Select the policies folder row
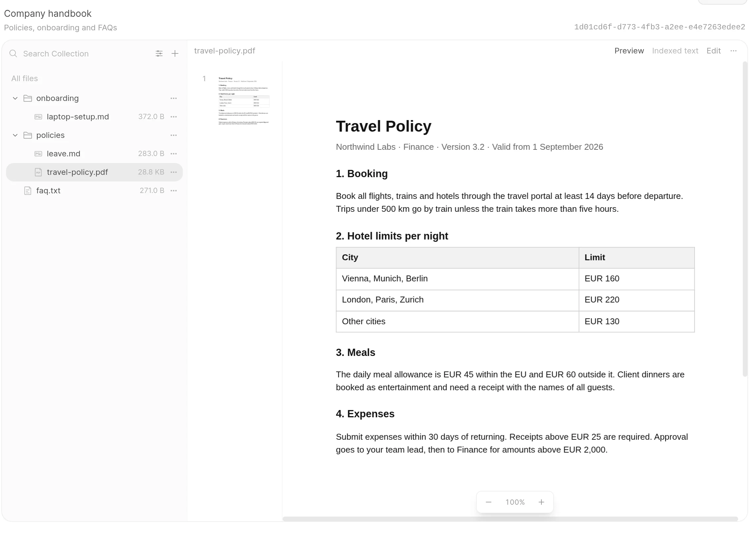The height and width of the screenshot is (541, 756). point(94,135)
